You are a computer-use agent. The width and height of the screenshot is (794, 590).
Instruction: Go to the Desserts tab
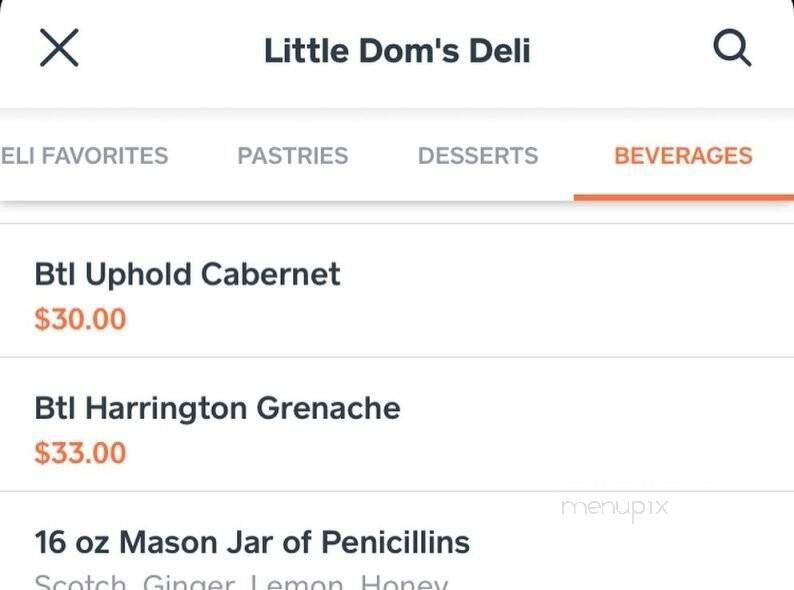click(477, 156)
